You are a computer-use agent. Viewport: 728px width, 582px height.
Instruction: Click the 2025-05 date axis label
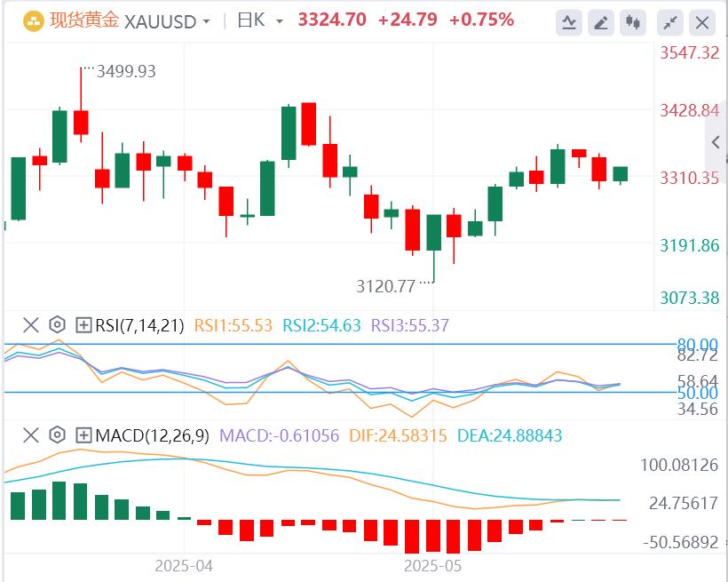(431, 565)
